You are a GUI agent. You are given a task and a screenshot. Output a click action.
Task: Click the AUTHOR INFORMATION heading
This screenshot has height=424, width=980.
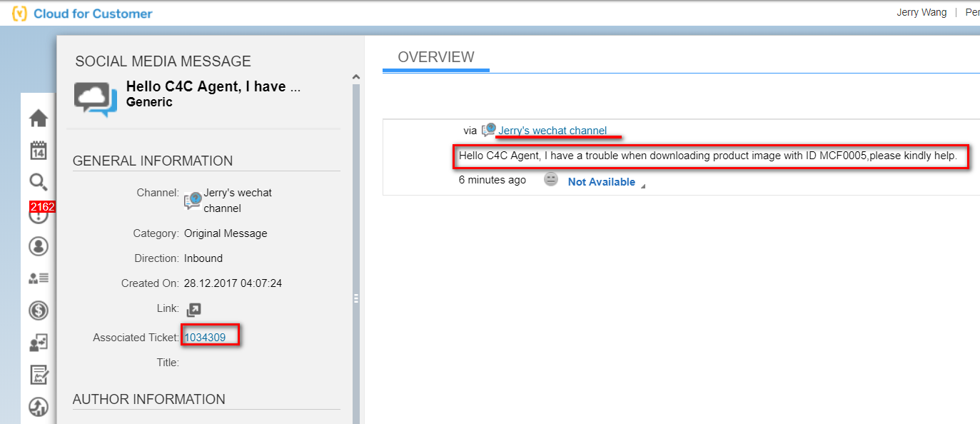pos(149,399)
